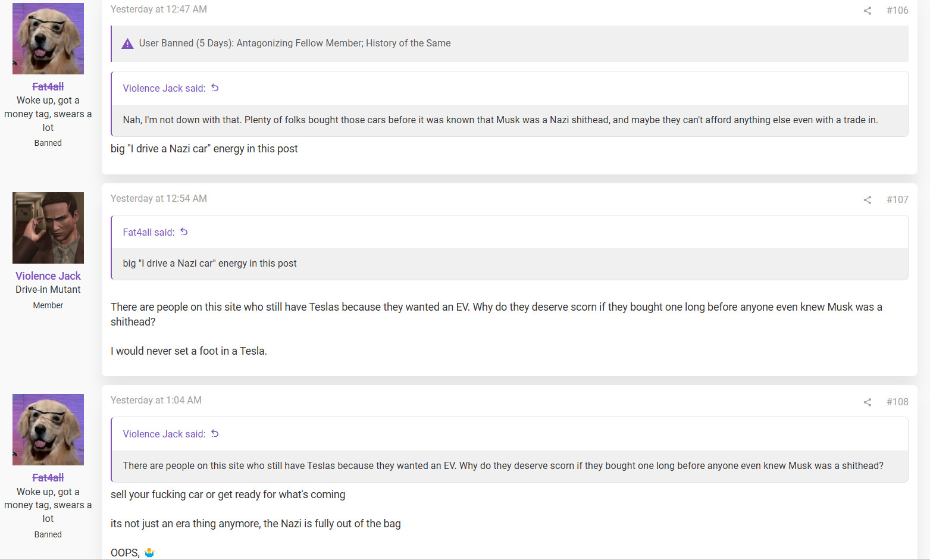
Task: Click share icon on post #108
Action: [868, 402]
